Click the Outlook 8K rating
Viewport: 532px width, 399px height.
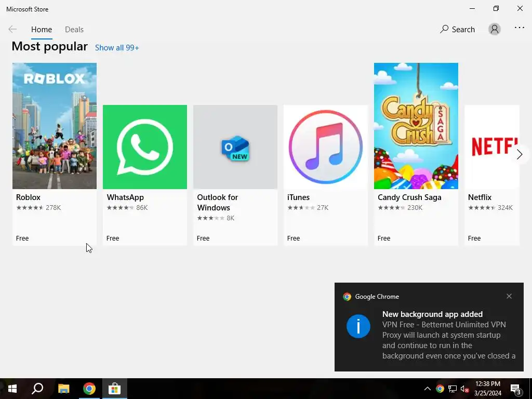click(216, 218)
